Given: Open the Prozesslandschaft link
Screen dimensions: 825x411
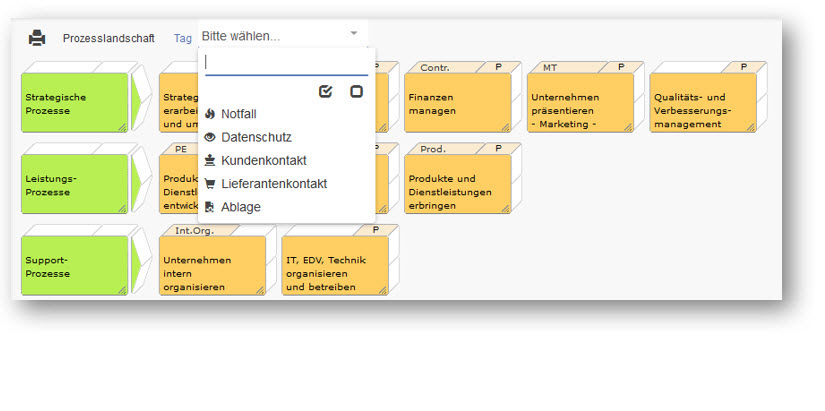Looking at the screenshot, I should click(108, 38).
